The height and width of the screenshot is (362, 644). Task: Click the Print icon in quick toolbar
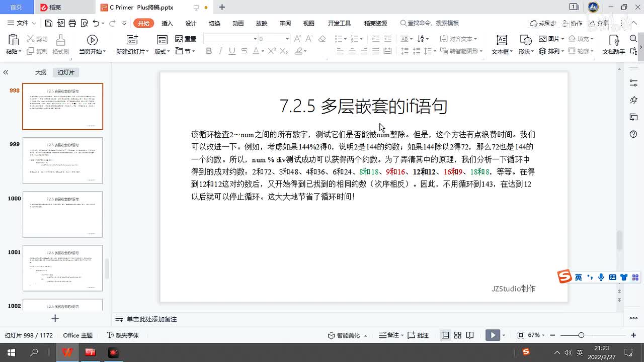click(x=72, y=23)
